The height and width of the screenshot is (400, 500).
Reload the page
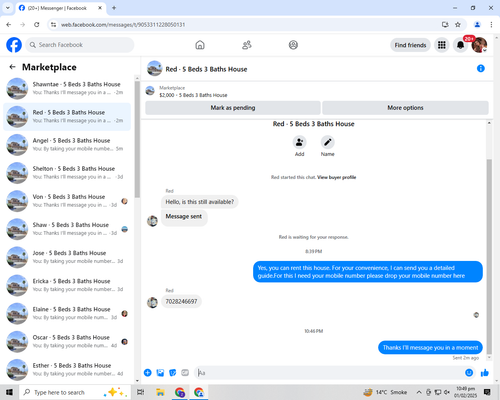(x=37, y=25)
